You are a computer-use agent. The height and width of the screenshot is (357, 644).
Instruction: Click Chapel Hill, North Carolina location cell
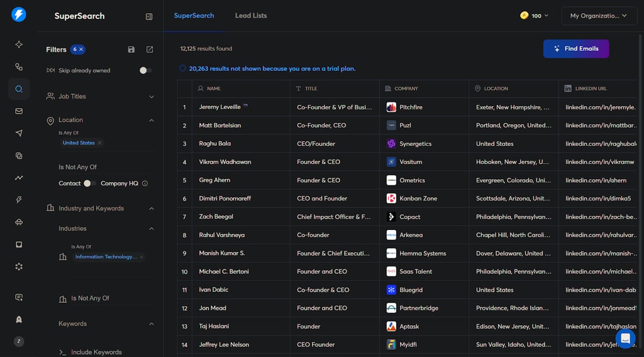click(x=513, y=235)
